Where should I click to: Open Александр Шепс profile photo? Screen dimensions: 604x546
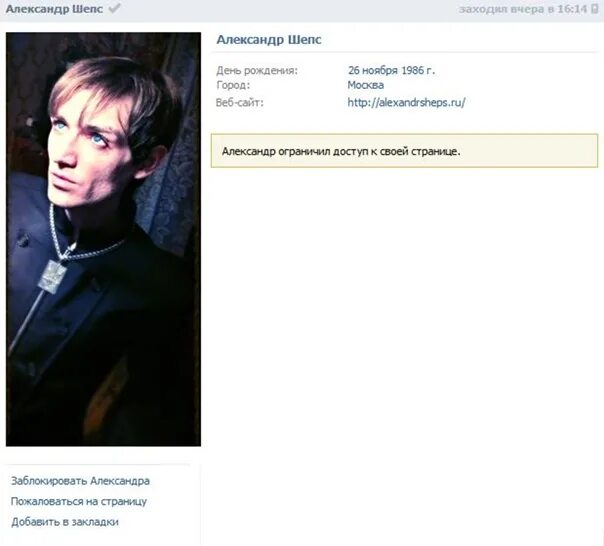coord(103,239)
